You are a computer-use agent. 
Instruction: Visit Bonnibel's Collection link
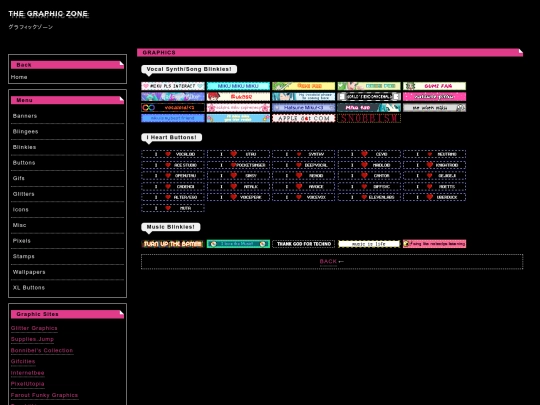tap(42, 351)
